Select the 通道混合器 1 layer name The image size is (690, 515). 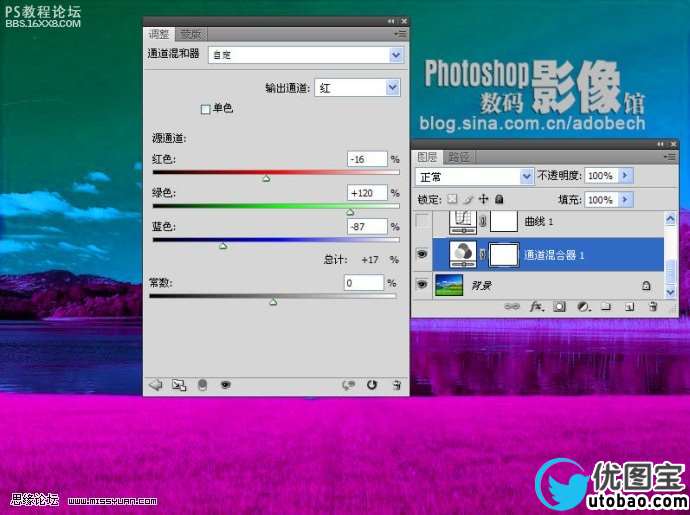click(x=554, y=255)
